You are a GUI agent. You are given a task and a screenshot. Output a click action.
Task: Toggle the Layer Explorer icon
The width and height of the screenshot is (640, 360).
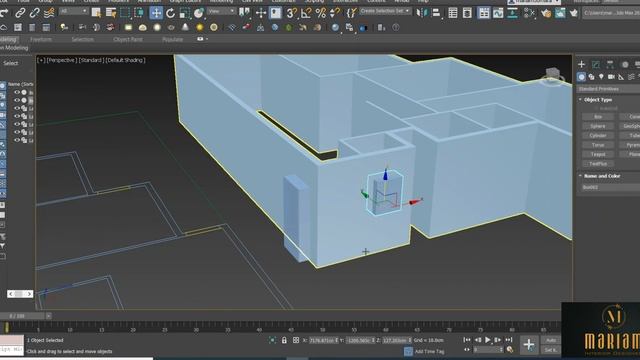point(467,13)
